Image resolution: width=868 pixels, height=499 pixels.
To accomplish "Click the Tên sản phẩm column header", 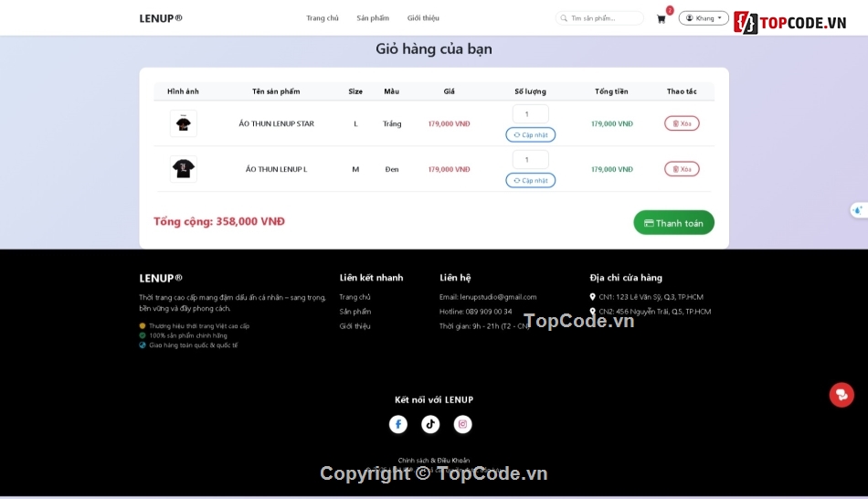I will click(276, 91).
